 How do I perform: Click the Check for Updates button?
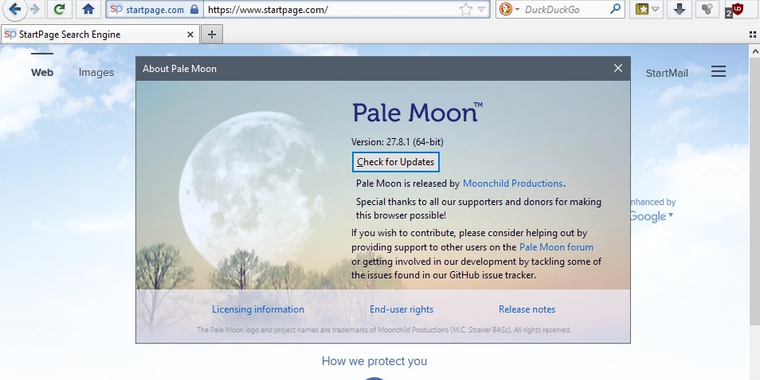click(x=396, y=162)
